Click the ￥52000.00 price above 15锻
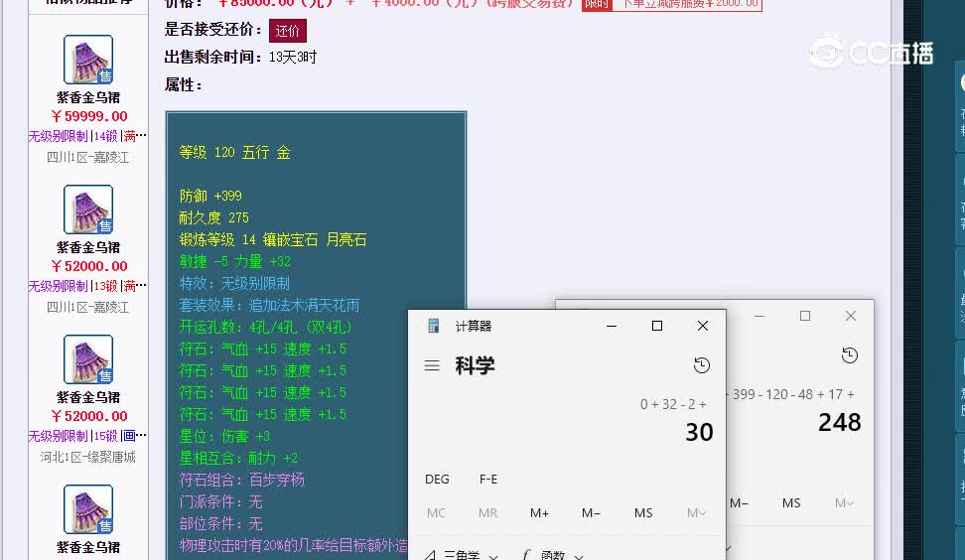965x560 pixels. click(x=89, y=416)
